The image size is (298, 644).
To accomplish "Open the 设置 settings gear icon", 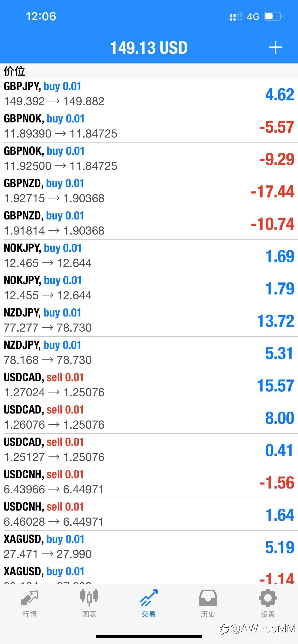I will click(x=268, y=598).
